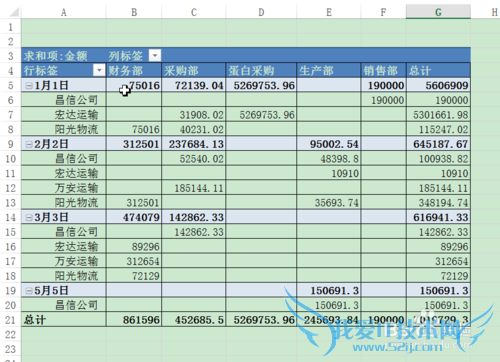The image size is (500, 362).
Task: Click the 列标签 header cell
Action: [x=134, y=56]
